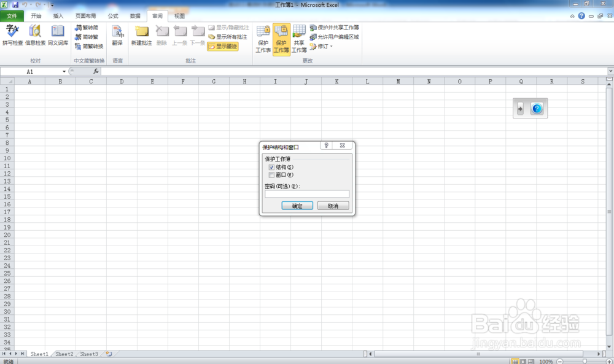Convert Traditional to Simplified (繁转简)

point(87,28)
